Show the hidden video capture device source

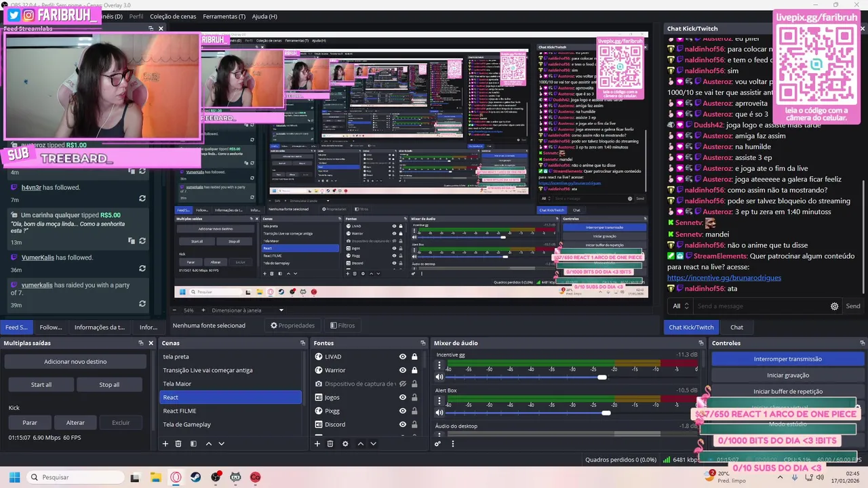(x=403, y=384)
